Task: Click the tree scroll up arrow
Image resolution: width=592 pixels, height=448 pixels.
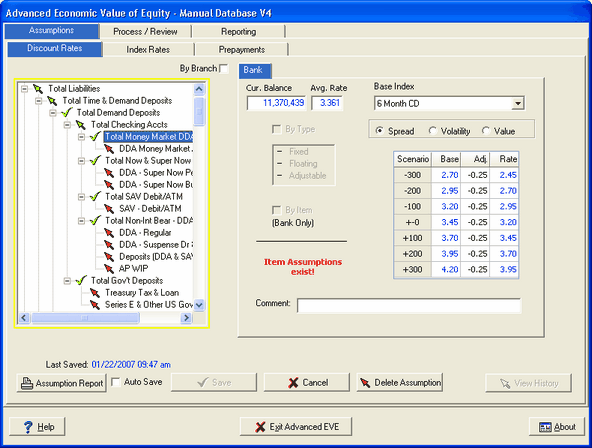Action: [199, 89]
